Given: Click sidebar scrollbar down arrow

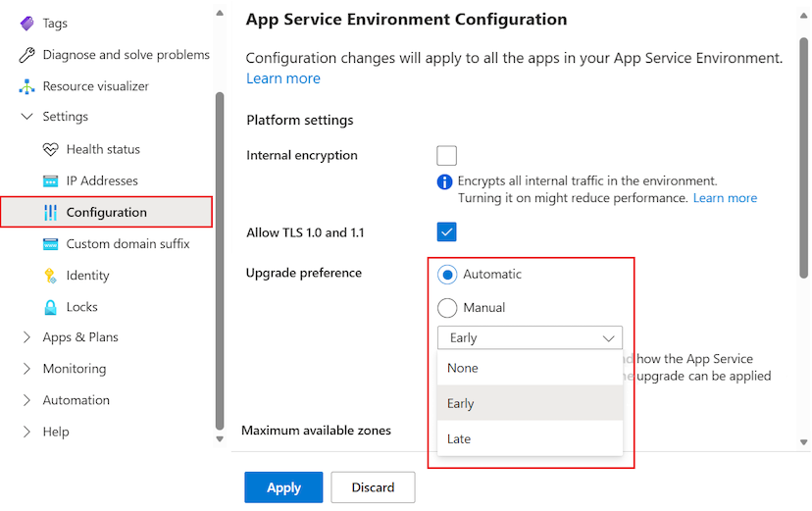Looking at the screenshot, I should click(220, 439).
